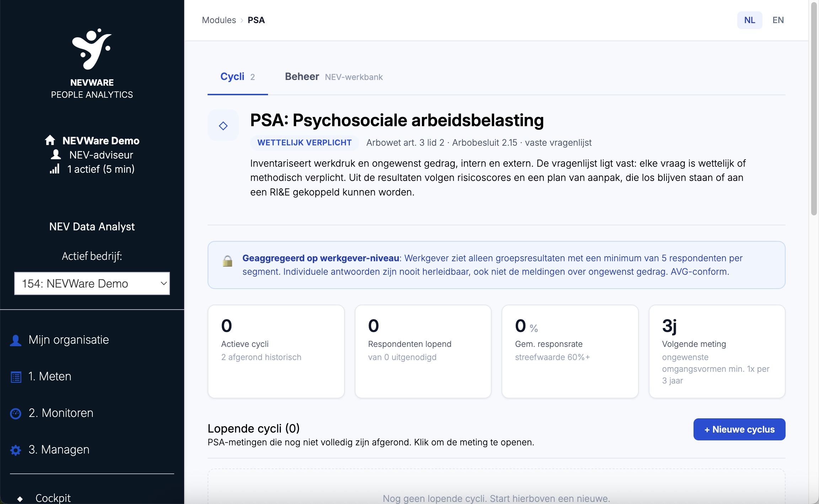Click the gauge icon beside 2. Monitoren

[x=16, y=413]
